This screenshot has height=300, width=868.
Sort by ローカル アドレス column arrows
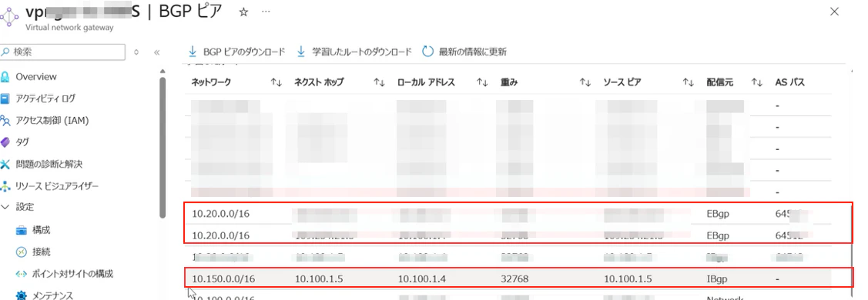[482, 82]
